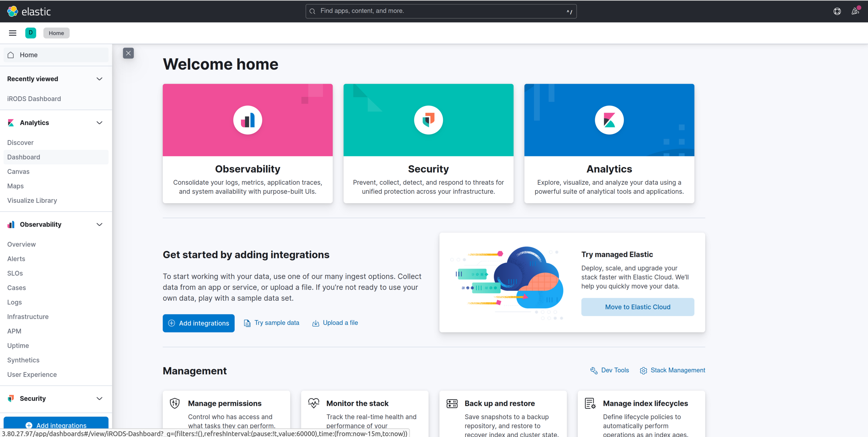Click the Analytics card Kibana icon

tap(609, 120)
